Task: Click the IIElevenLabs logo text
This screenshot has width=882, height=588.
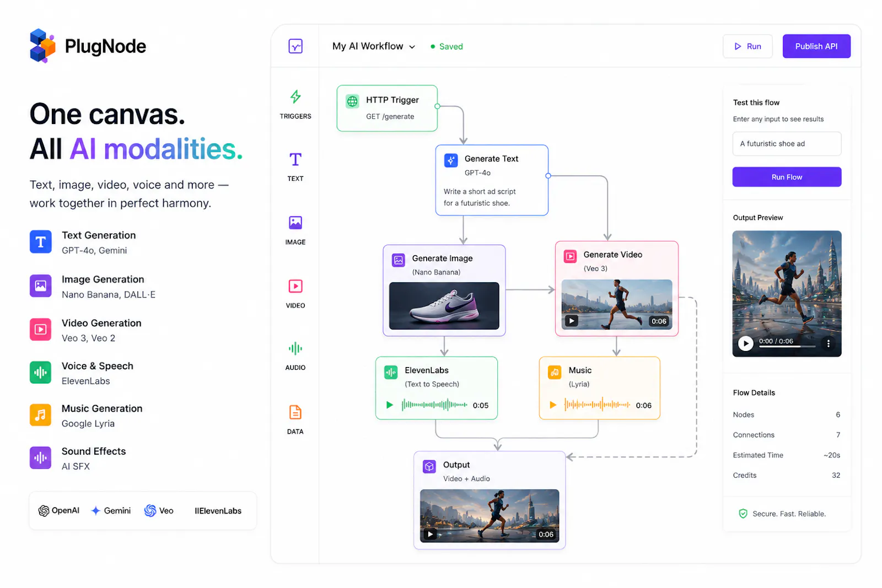Action: [x=218, y=511]
